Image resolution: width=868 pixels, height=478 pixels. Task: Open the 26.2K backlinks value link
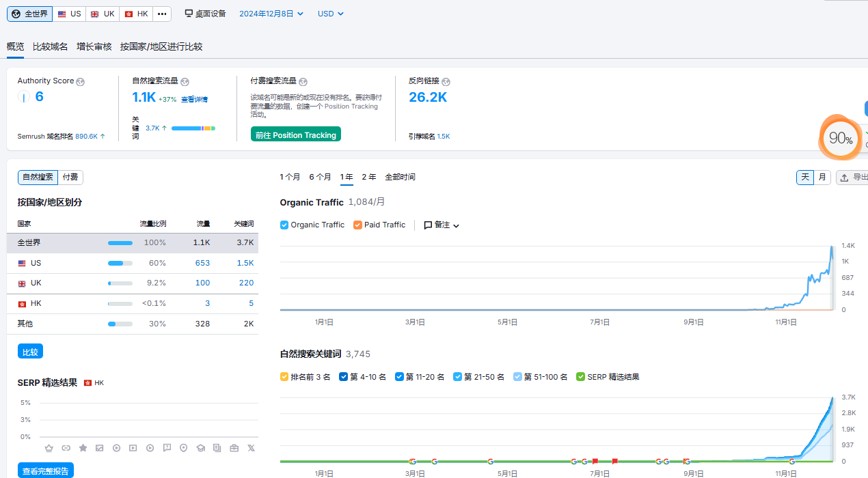click(x=428, y=98)
